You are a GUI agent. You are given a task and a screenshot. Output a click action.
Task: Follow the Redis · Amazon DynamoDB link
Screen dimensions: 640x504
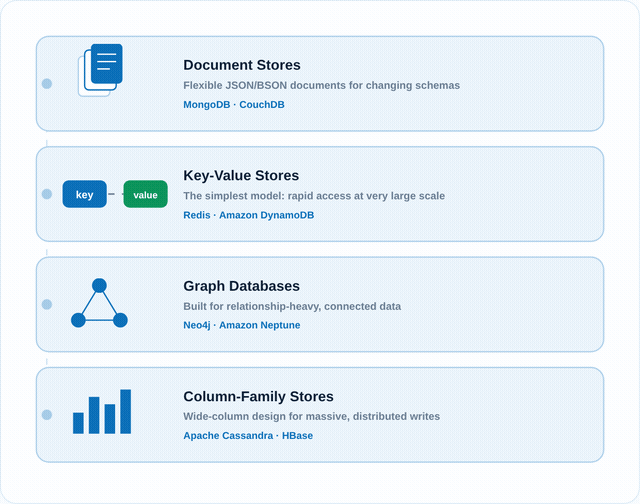pyautogui.click(x=249, y=215)
